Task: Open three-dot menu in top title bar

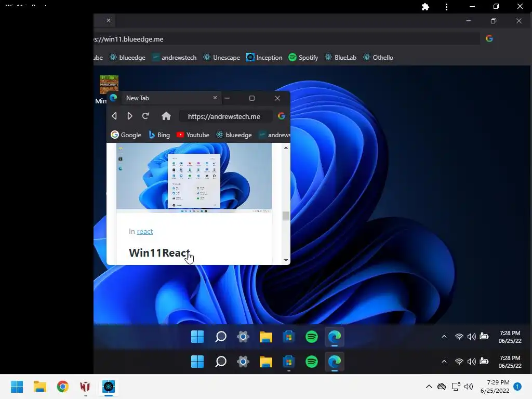Action: click(446, 7)
